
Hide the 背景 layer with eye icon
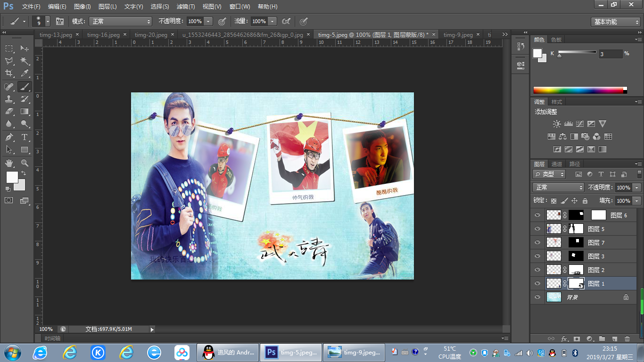(x=537, y=297)
